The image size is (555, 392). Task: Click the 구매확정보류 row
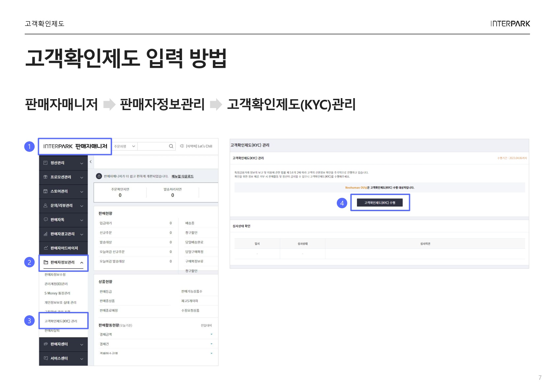coord(201,261)
